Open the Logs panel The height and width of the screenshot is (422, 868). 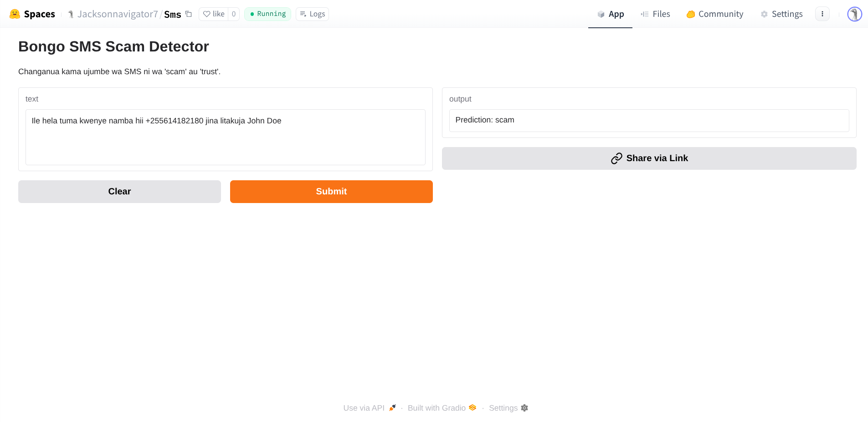312,14
